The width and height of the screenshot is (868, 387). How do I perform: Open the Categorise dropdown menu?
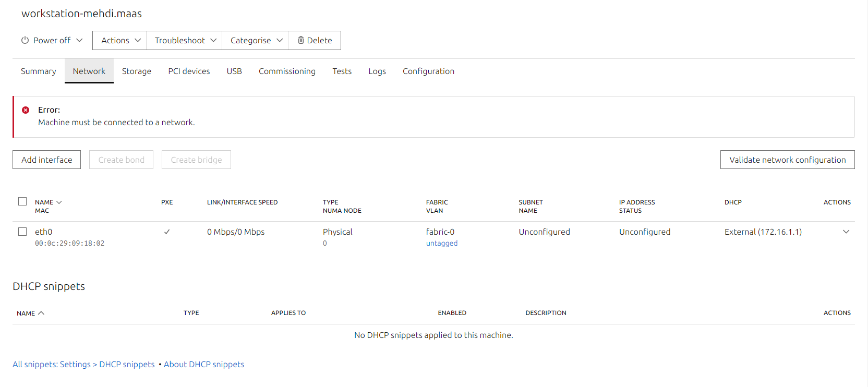(255, 40)
